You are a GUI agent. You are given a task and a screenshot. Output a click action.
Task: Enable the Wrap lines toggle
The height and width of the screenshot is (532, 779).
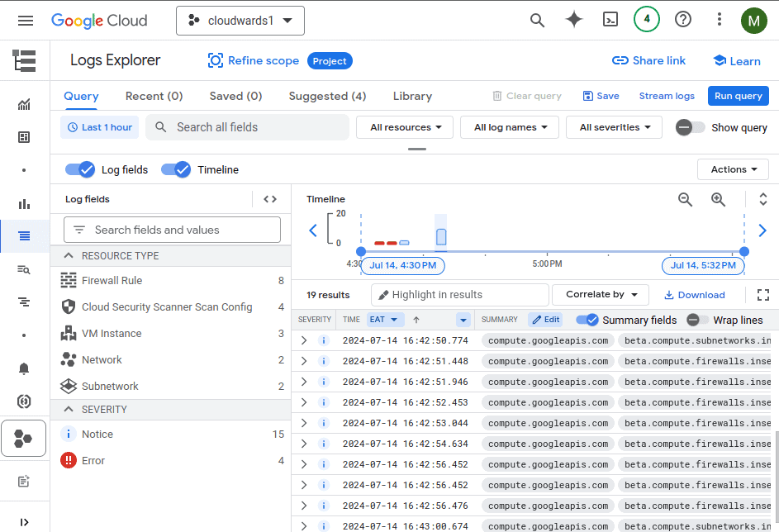(x=697, y=320)
